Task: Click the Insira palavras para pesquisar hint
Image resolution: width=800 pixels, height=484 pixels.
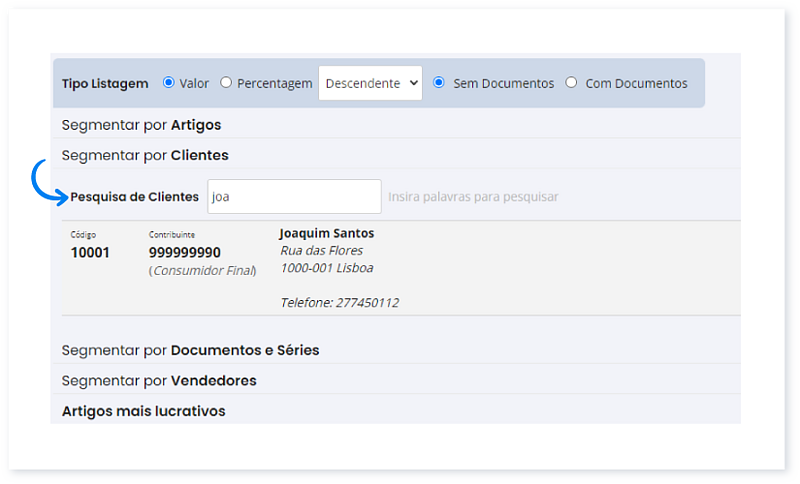Action: point(473,197)
